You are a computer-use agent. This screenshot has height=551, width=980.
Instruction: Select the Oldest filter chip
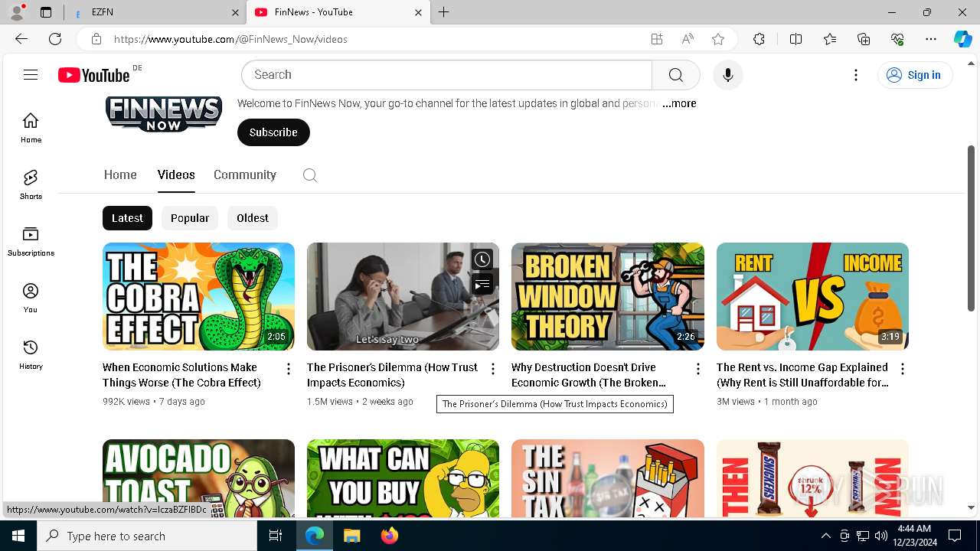point(253,218)
